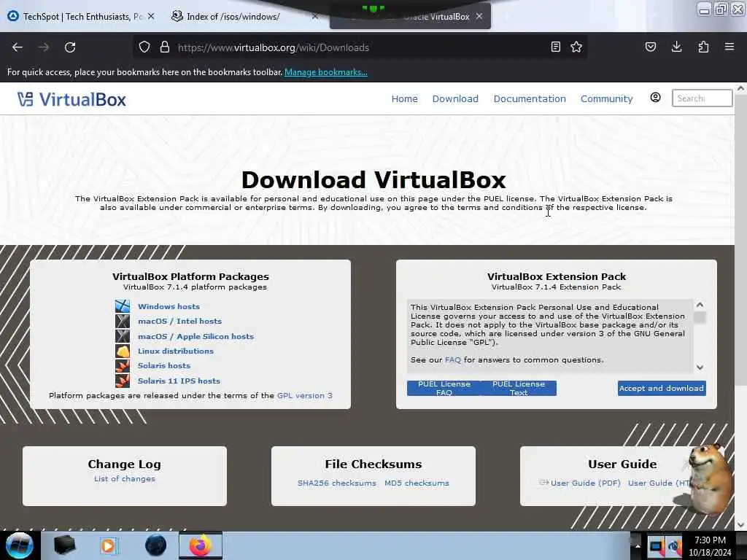Show hidden system tray icons arrow
This screenshot has width=747, height=560.
[x=638, y=545]
